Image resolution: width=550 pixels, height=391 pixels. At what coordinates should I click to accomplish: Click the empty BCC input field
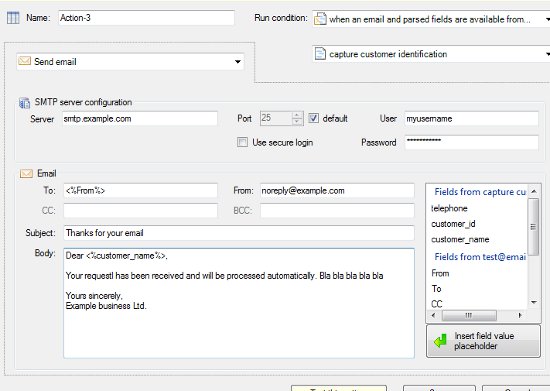(337, 210)
